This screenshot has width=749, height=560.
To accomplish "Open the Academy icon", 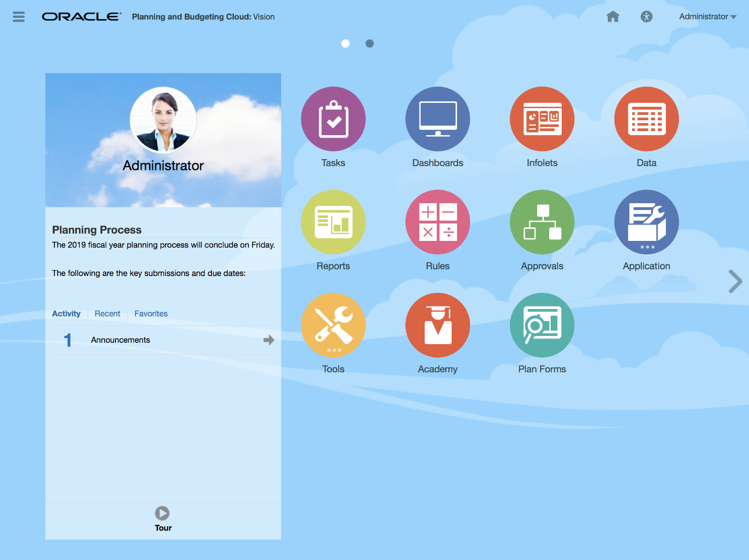I will tap(438, 325).
